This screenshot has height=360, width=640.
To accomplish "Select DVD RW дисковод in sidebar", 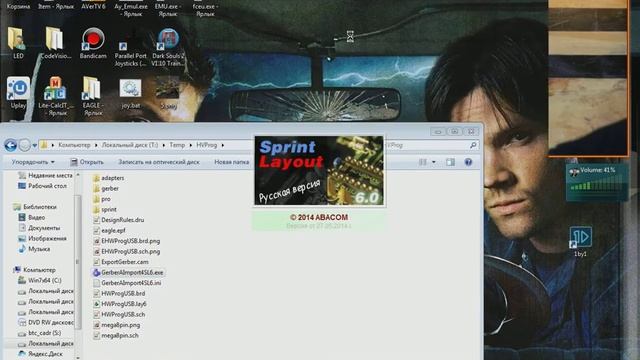I will pyautogui.click(x=46, y=322).
